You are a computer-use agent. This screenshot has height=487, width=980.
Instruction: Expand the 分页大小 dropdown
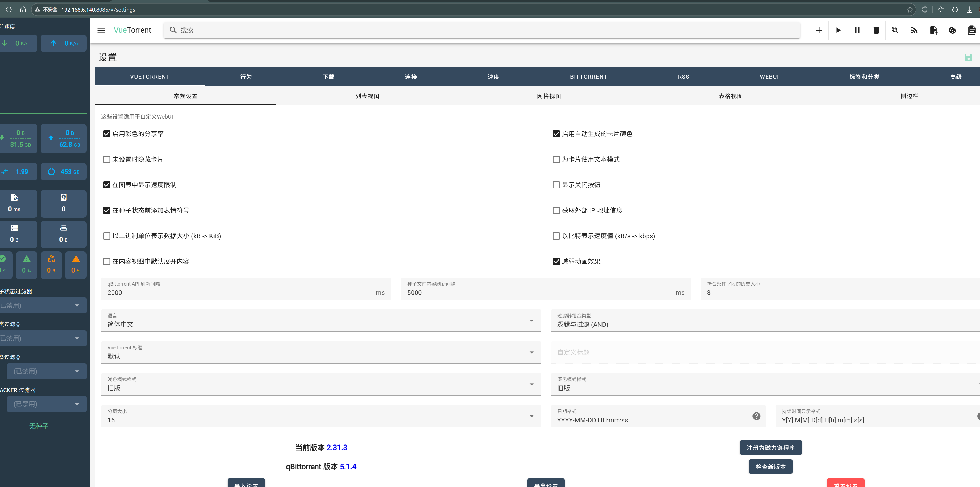pos(531,416)
